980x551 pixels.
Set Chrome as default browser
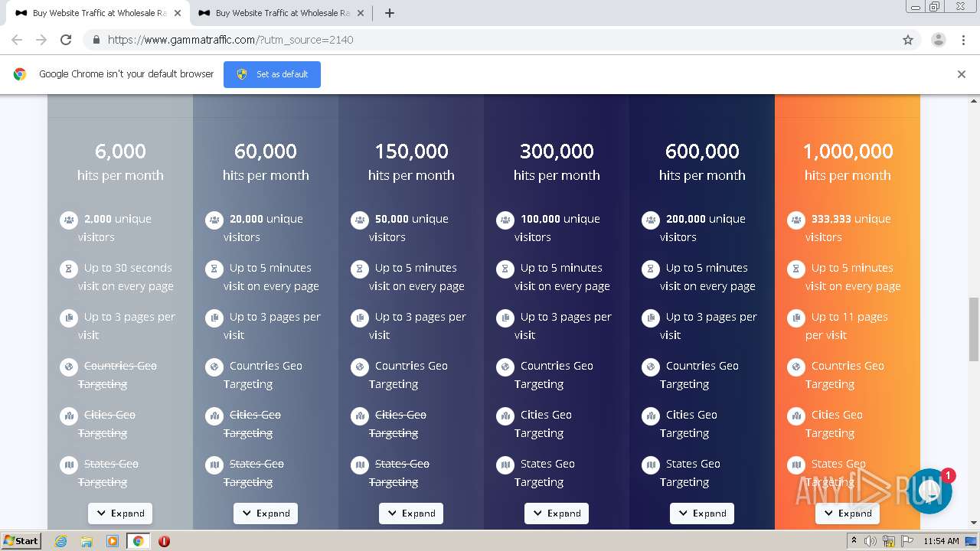(272, 74)
